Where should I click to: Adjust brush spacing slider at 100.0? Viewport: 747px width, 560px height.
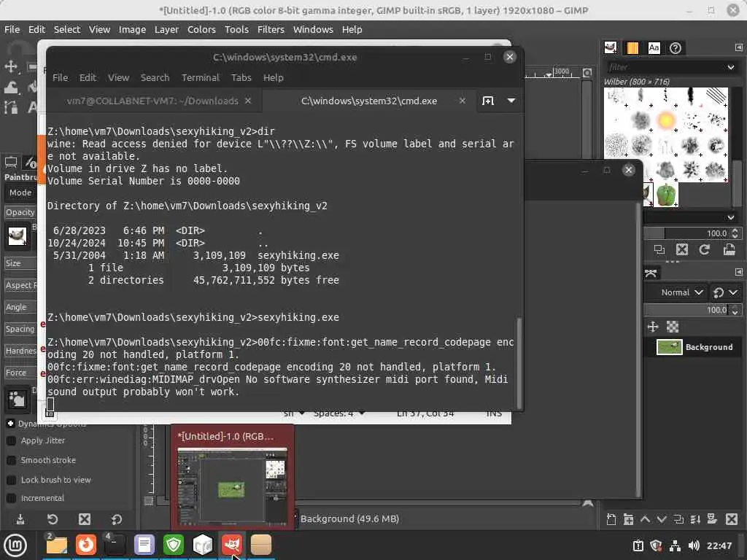coord(686,233)
